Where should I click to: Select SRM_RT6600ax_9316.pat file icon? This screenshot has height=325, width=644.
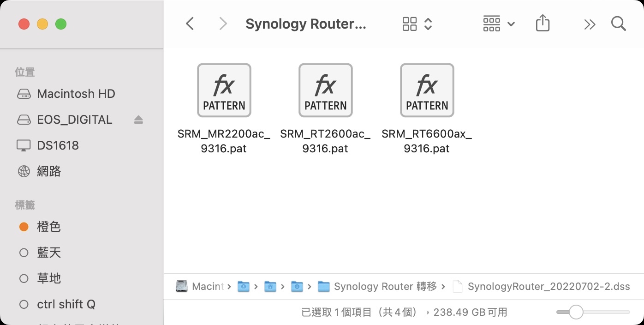click(427, 90)
